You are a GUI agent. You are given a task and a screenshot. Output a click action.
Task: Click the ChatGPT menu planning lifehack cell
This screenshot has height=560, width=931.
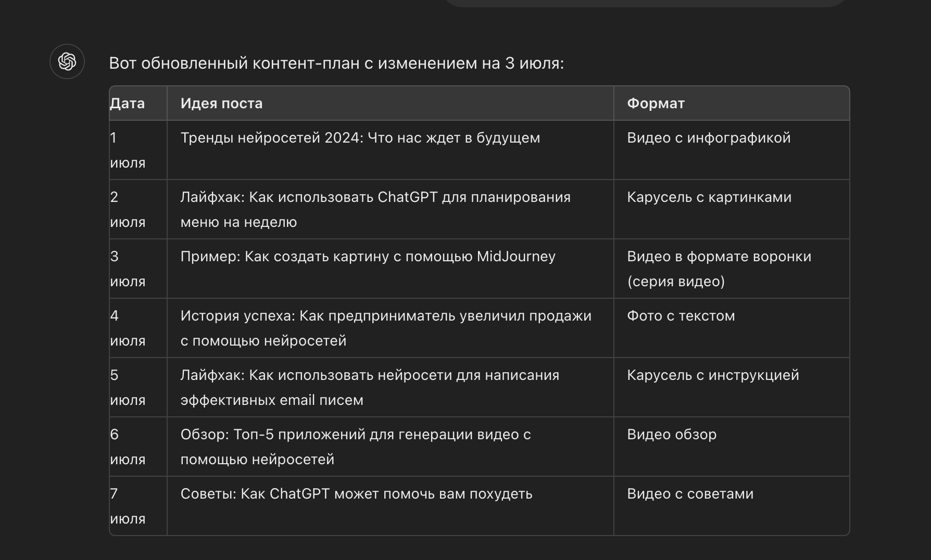click(391, 210)
